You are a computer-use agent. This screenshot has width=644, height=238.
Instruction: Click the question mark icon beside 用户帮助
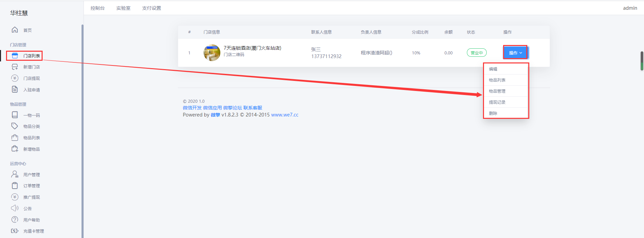pos(15,220)
